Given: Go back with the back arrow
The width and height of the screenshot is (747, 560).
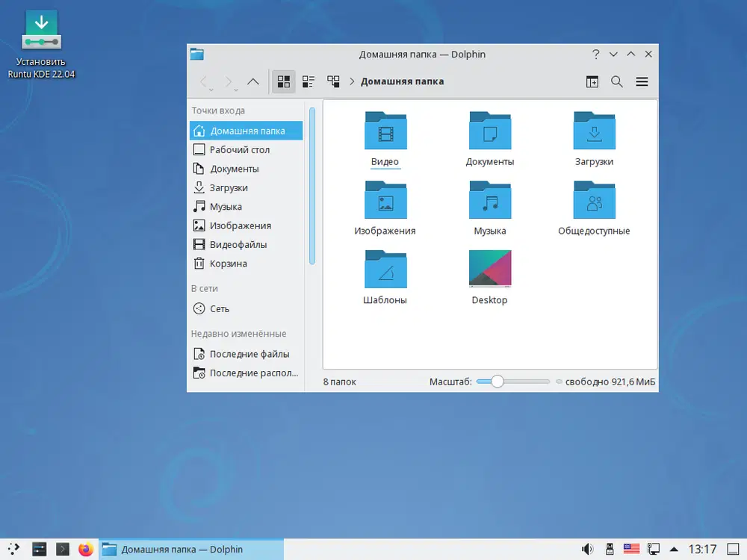Looking at the screenshot, I should 203,81.
